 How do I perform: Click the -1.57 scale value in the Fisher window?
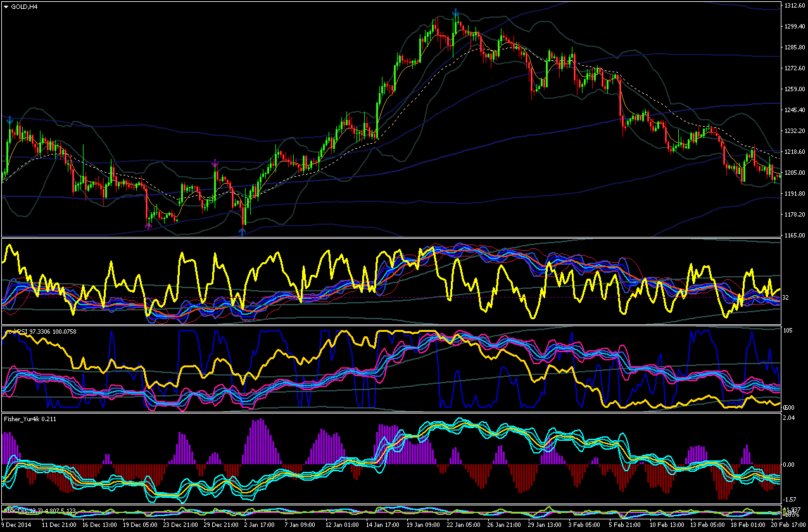790,499
